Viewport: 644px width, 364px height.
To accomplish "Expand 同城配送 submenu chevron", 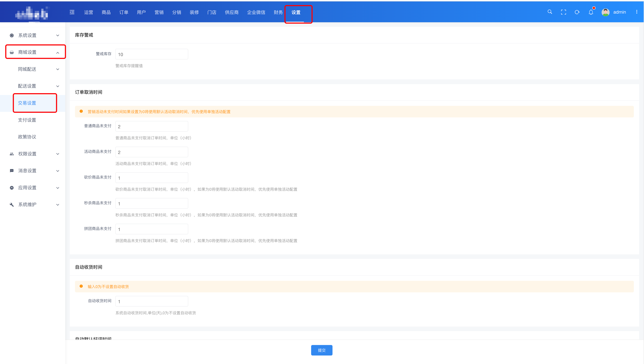I will coord(58,69).
